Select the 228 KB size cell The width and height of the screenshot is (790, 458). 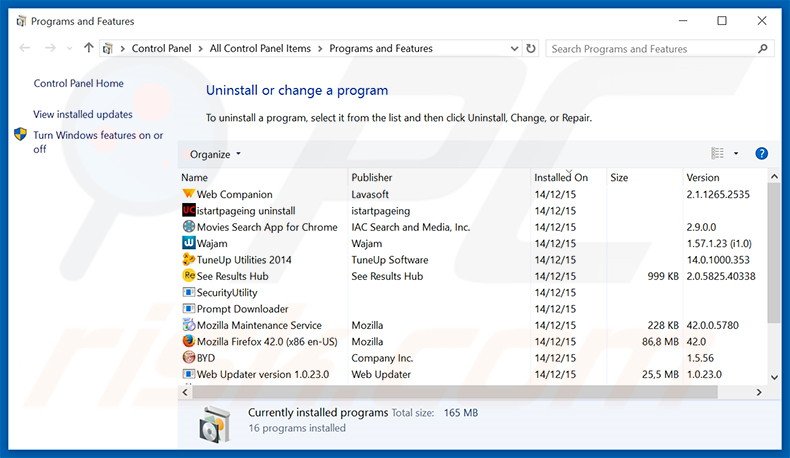(x=663, y=325)
